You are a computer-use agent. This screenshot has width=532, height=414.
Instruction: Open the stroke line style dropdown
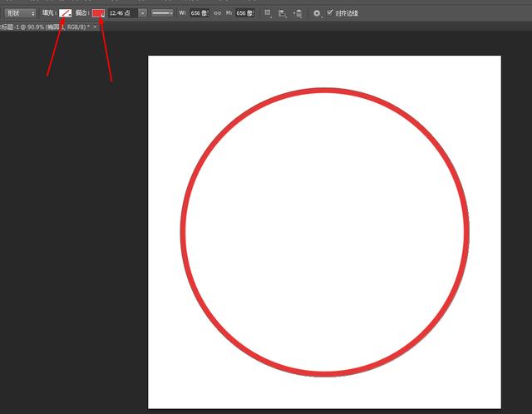coord(162,13)
